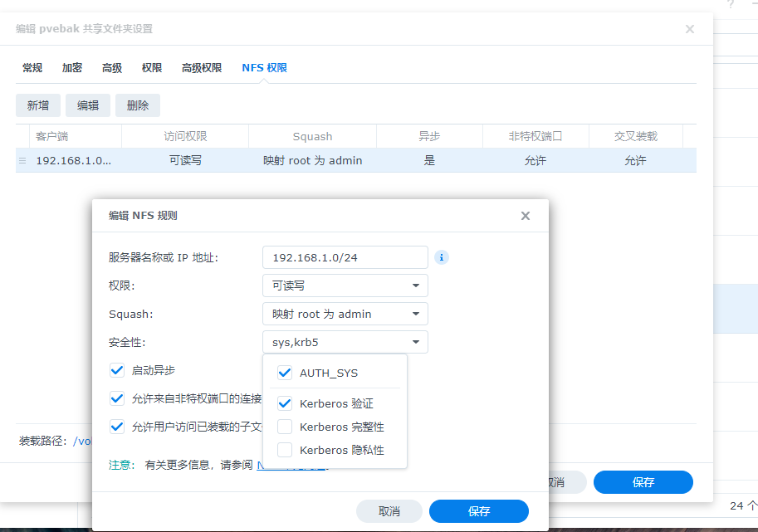Enable Kerberos 完整性 option
758x532 pixels.
point(285,427)
